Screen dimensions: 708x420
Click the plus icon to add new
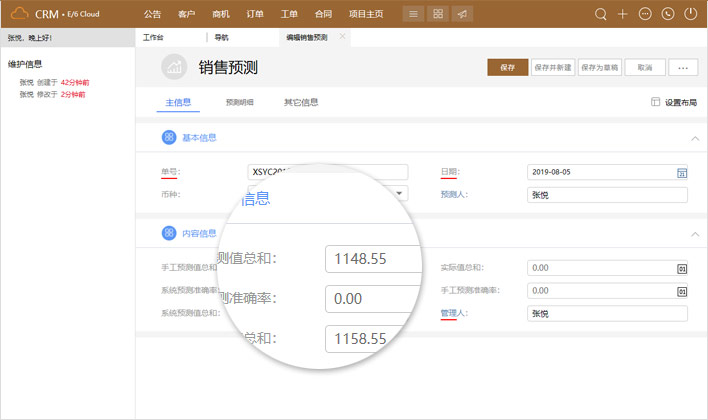[623, 14]
